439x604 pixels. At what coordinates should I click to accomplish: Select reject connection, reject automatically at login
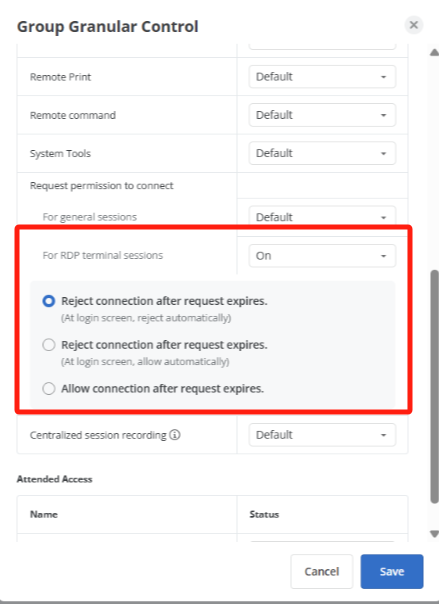tap(49, 301)
